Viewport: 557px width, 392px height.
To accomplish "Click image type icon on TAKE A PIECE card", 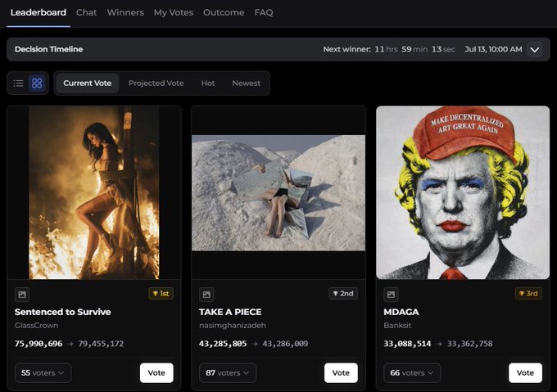I will click(x=206, y=295).
